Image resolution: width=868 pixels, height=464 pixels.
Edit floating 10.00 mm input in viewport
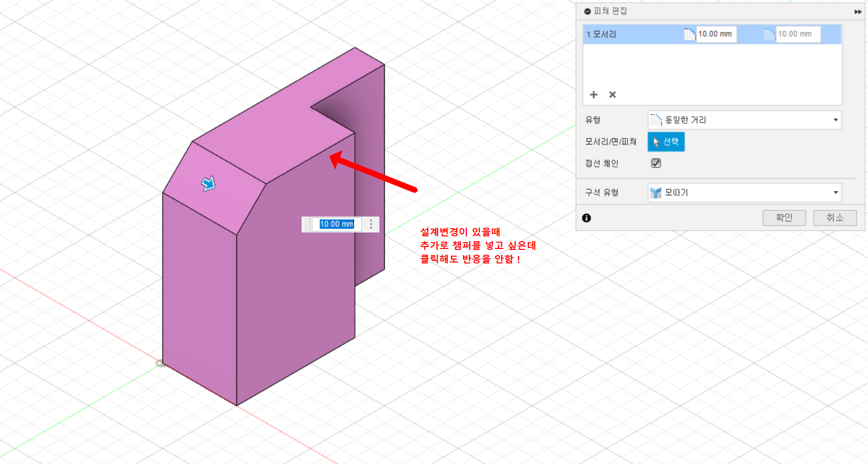point(336,224)
